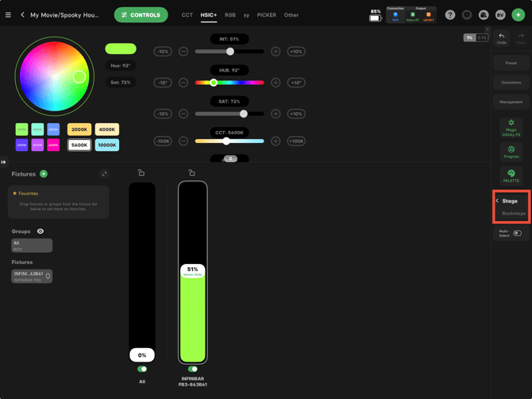Decrease CCT with minus icon
532x399 pixels.
click(183, 141)
